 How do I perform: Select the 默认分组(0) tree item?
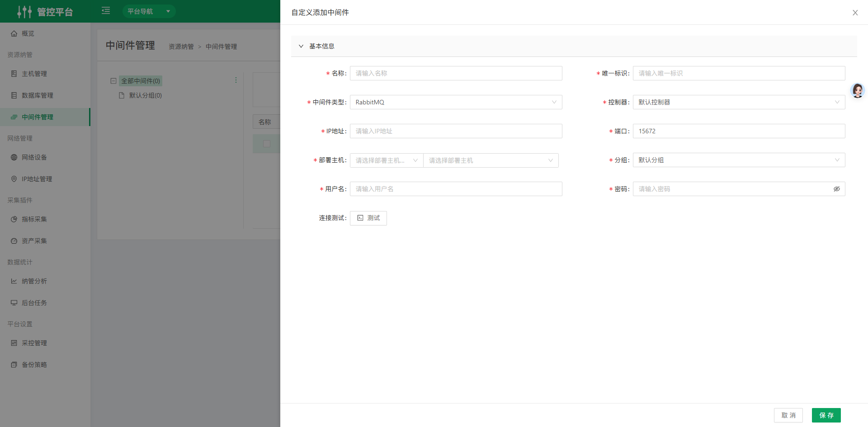click(x=145, y=95)
